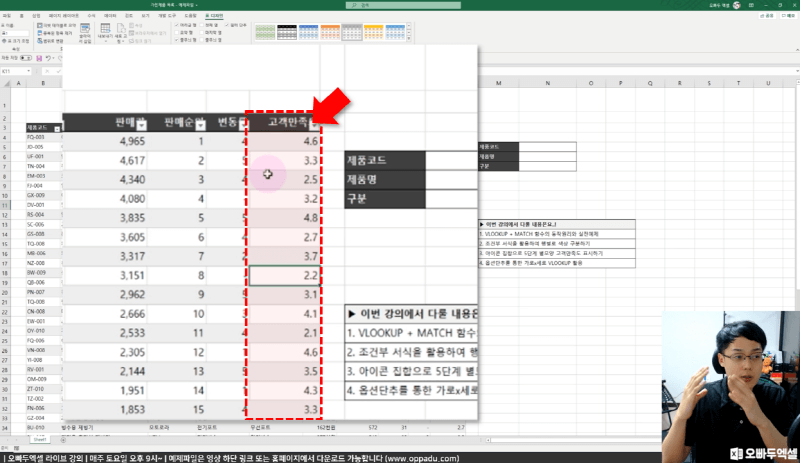Click the cell showing 1,853
The image size is (800, 463).
pos(133,410)
